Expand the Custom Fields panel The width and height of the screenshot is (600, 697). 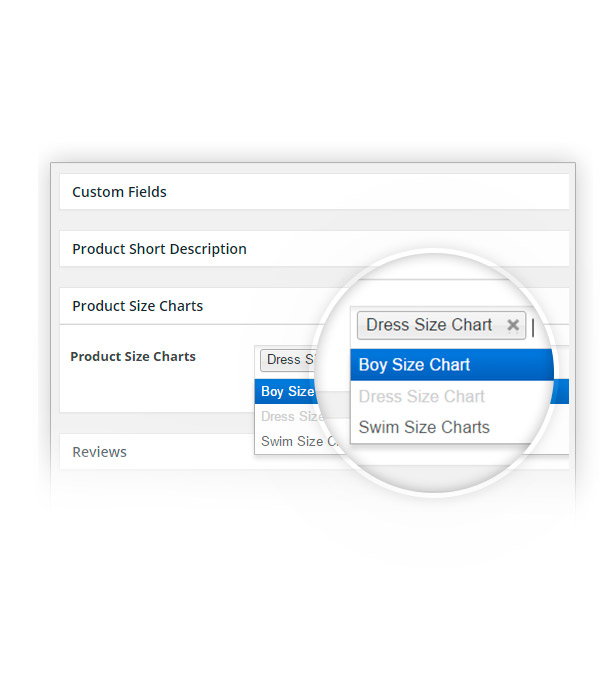point(120,192)
